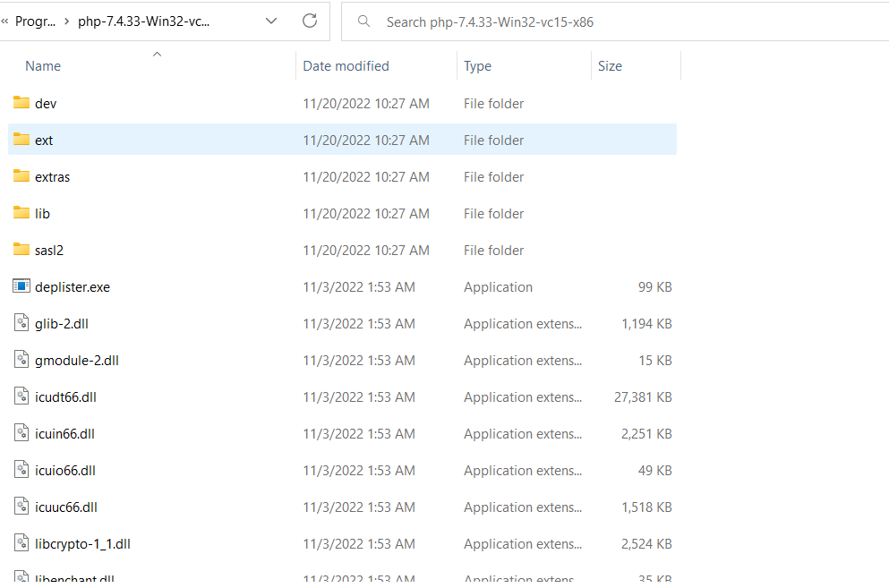Click the dev folder icon
The height and width of the screenshot is (588, 889).
[x=21, y=103]
